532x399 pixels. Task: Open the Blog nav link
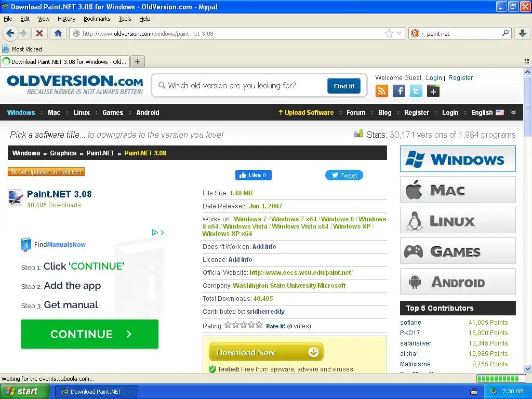pos(385,112)
